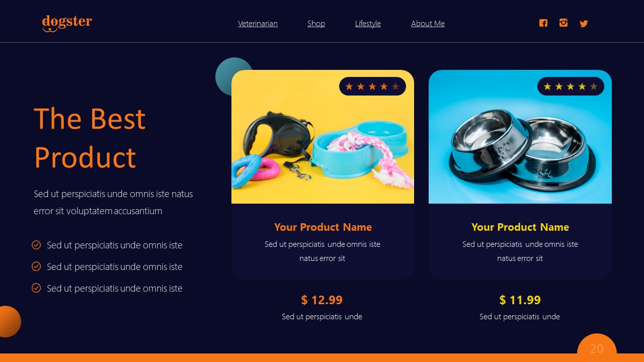
Task: Go to the Lifestyle page
Action: tap(368, 24)
